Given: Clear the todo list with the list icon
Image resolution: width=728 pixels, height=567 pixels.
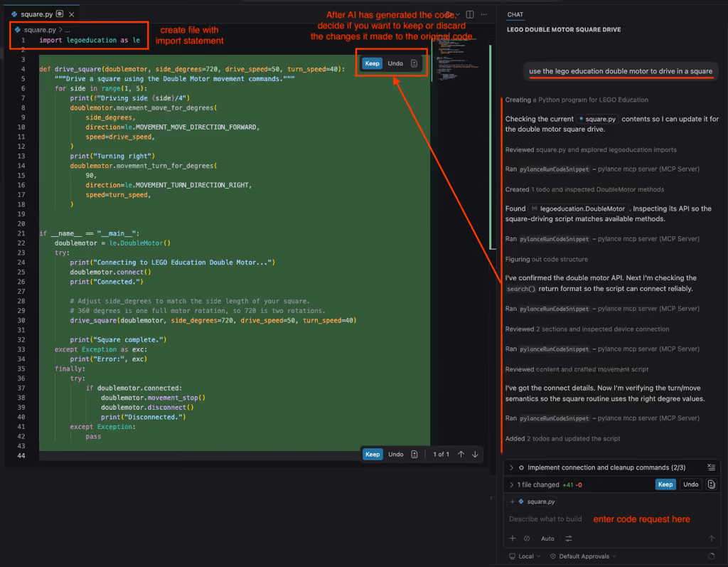Looking at the screenshot, I should pyautogui.click(x=711, y=467).
